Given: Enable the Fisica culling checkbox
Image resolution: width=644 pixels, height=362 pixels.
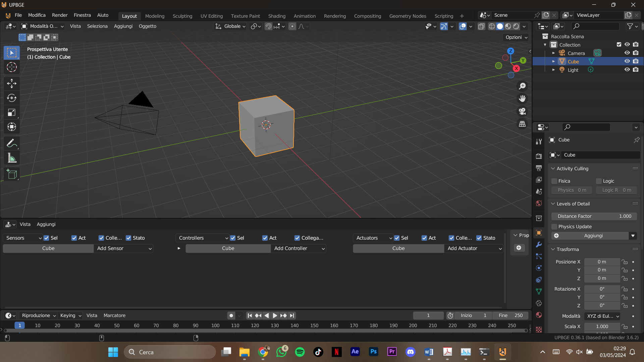Looking at the screenshot, I should coord(554,181).
